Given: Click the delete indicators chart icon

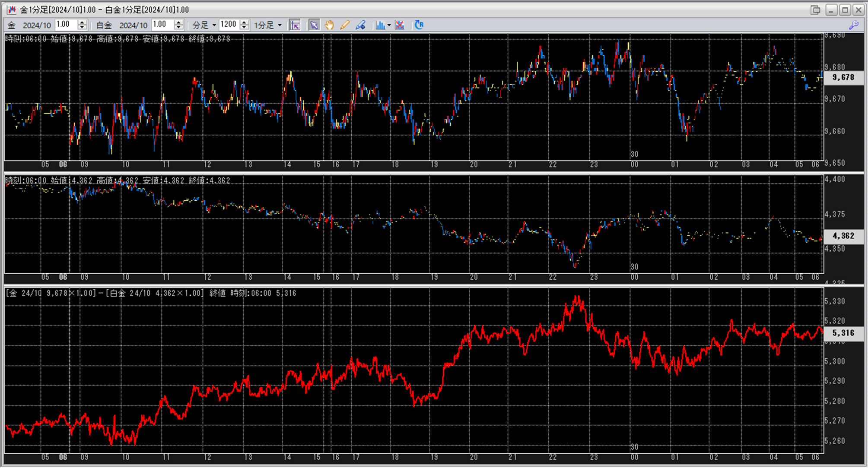Looking at the screenshot, I should pyautogui.click(x=400, y=25).
